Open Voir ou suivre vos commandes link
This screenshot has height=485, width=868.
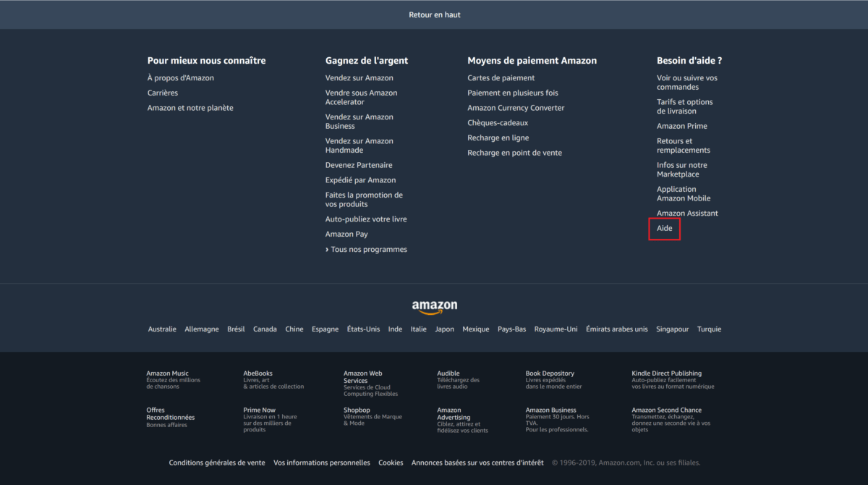click(687, 82)
